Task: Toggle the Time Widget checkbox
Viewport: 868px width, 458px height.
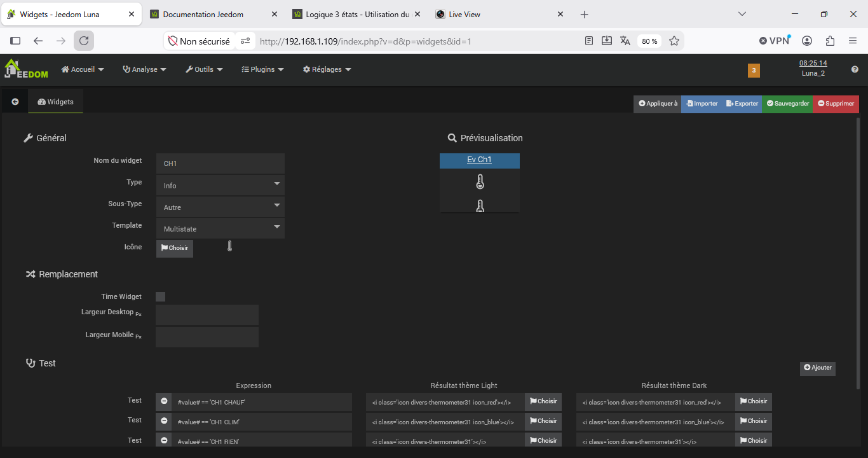Action: 160,296
